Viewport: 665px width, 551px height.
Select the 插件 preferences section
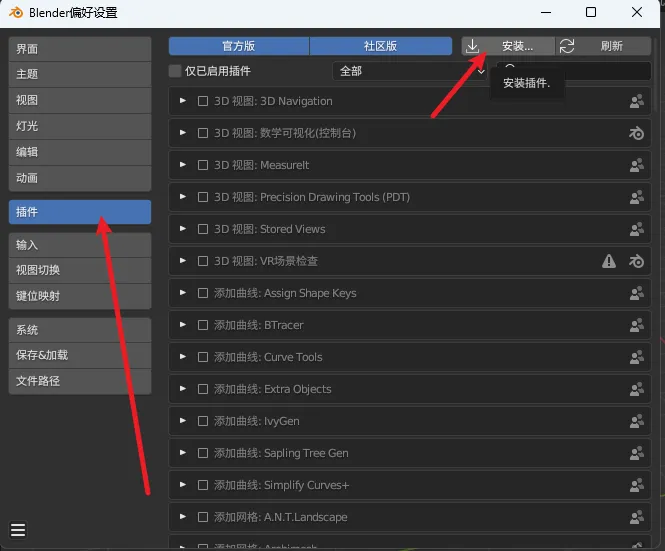80,212
